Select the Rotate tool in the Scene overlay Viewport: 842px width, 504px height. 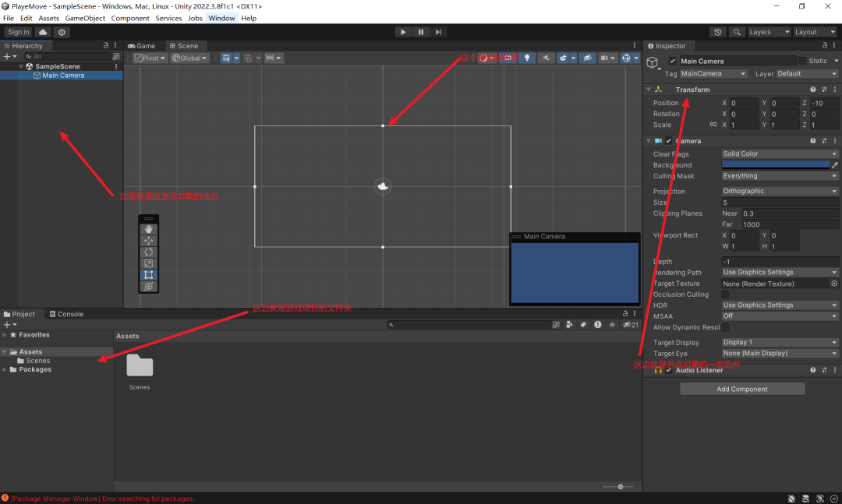(x=149, y=252)
